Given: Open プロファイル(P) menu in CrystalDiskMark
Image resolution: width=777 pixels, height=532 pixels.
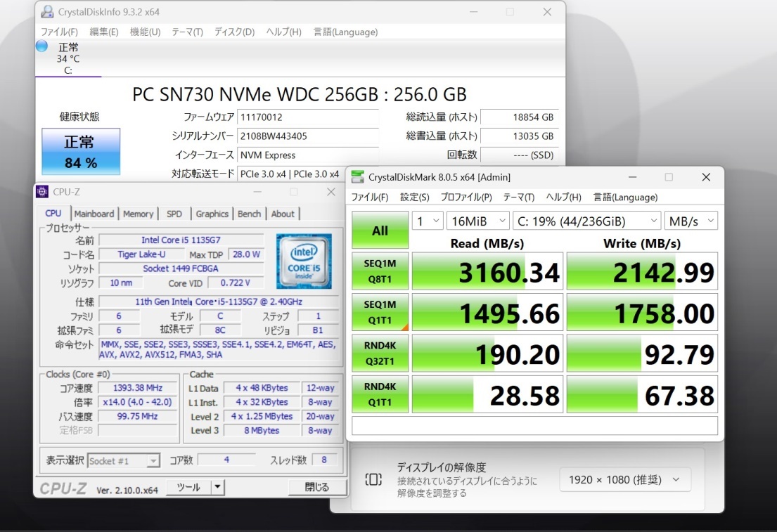Looking at the screenshot, I should click(x=466, y=197).
